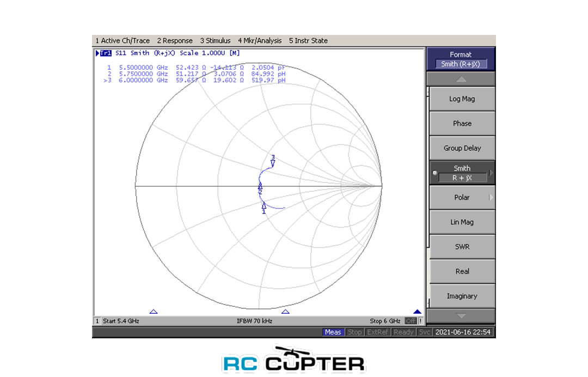Click the Scale 1.000U label
The width and height of the screenshot is (588, 377).
(x=203, y=53)
